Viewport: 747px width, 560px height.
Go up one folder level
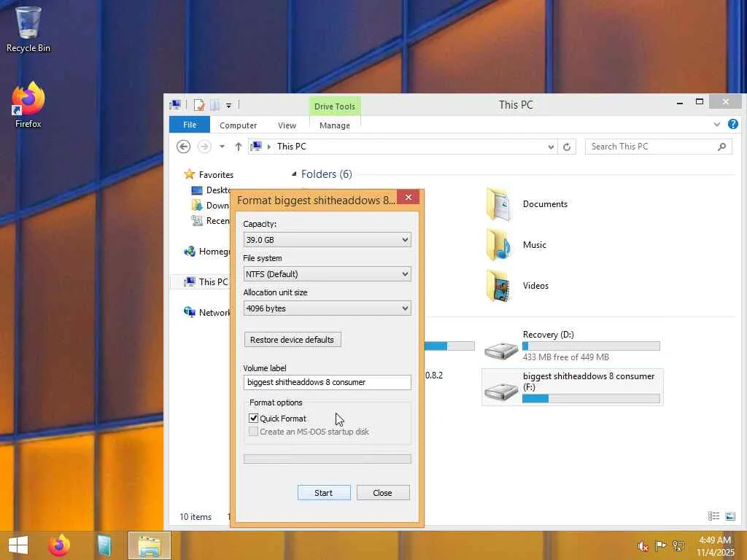coord(239,147)
